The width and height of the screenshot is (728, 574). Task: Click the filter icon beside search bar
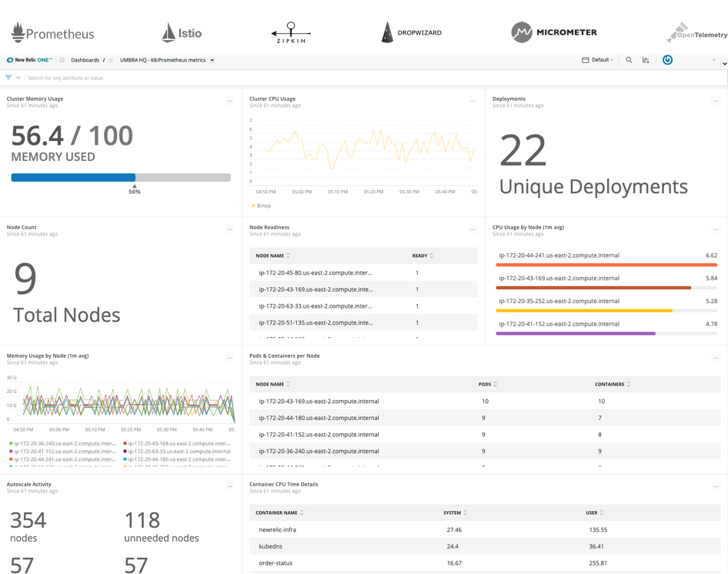click(x=8, y=78)
